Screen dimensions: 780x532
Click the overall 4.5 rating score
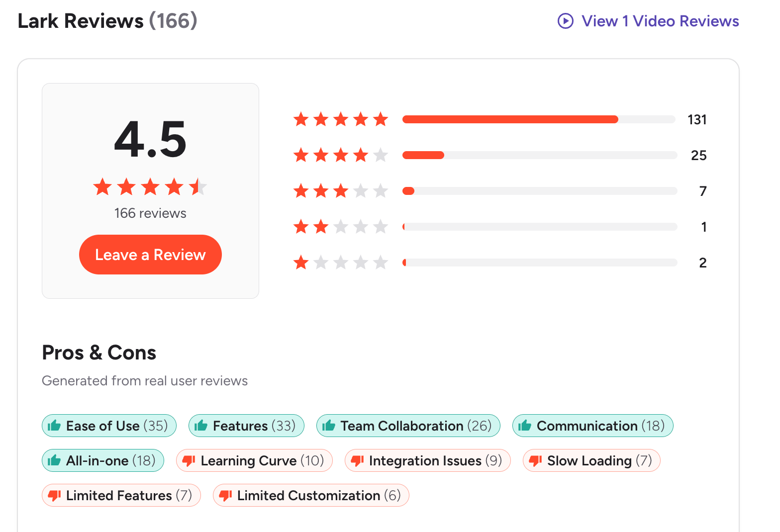click(x=150, y=139)
